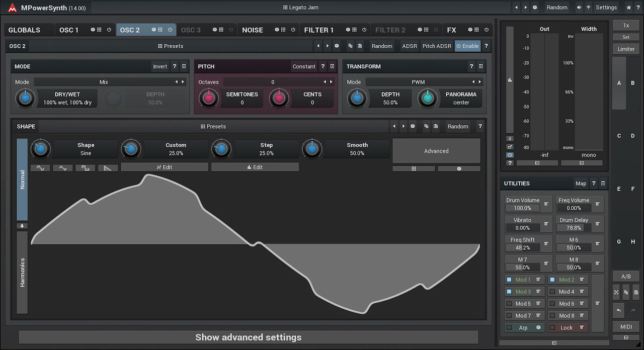Click the undo arrow icon
This screenshot has width=644, height=350.
[x=618, y=311]
